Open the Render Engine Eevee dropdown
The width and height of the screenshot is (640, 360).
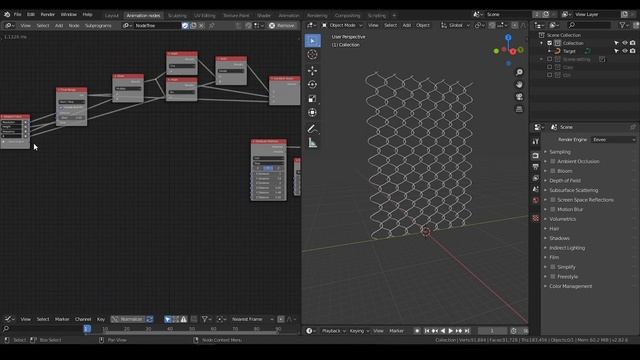(613, 140)
